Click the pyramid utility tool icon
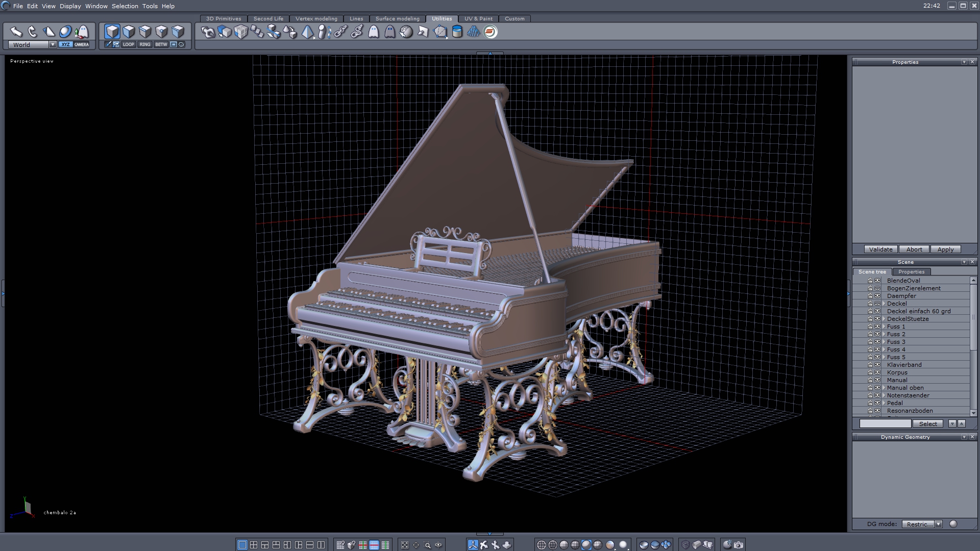980x551 pixels. tap(307, 32)
